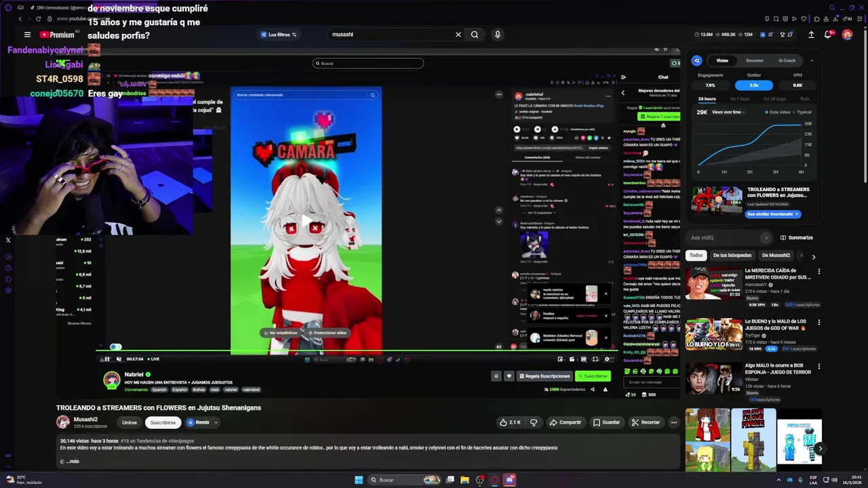The height and width of the screenshot is (488, 868).
Task: Open LA MERECIDA CAÍDA video thumbnail
Action: coord(713,283)
